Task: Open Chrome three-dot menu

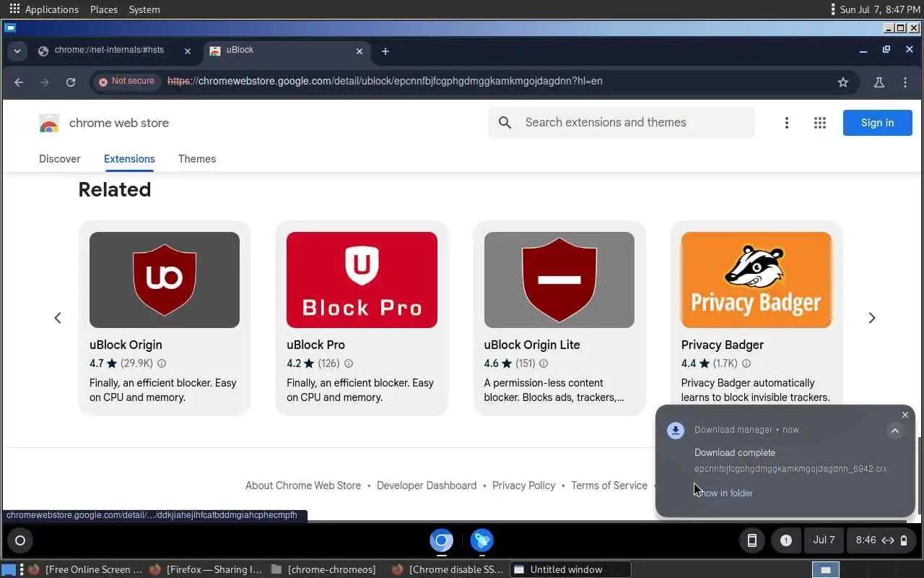Action: 905,82
